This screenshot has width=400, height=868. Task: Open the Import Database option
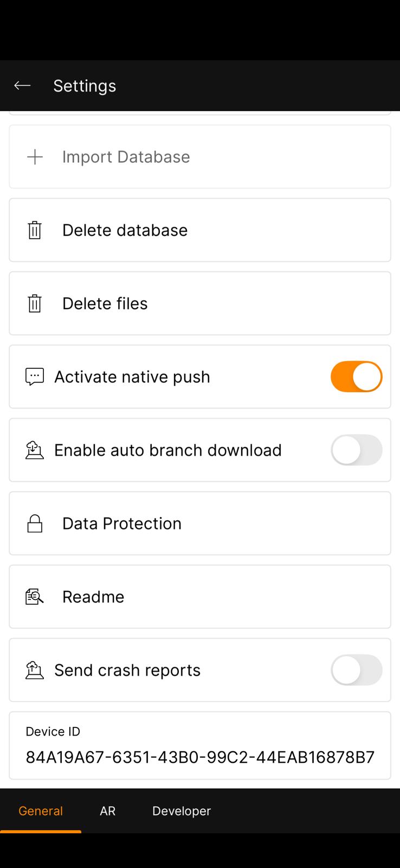coord(126,157)
